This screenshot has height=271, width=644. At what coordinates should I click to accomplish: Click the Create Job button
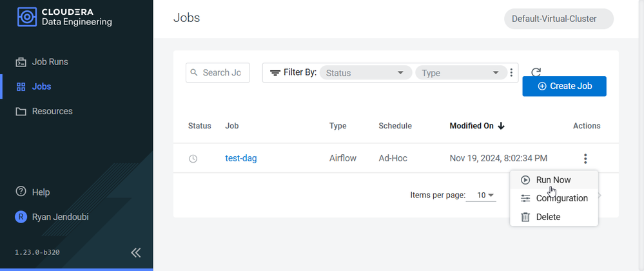tap(564, 86)
